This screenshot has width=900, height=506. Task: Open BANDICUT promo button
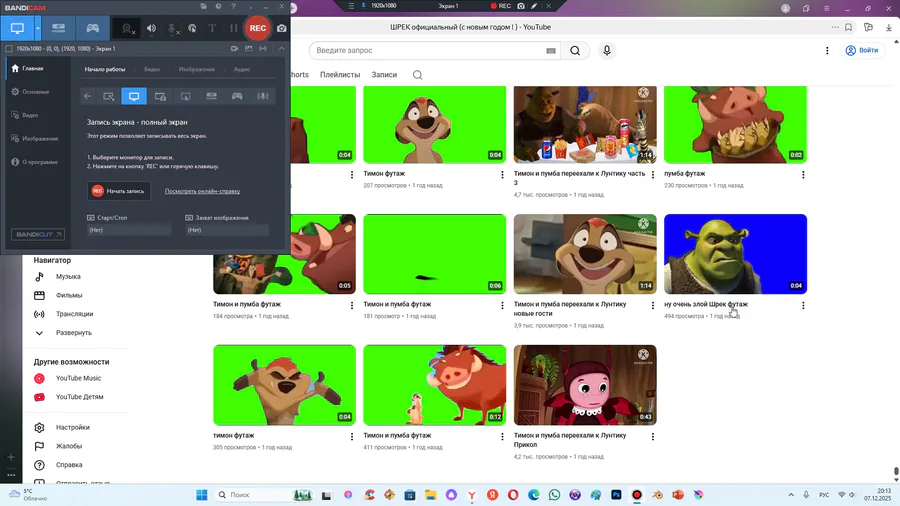(x=38, y=234)
